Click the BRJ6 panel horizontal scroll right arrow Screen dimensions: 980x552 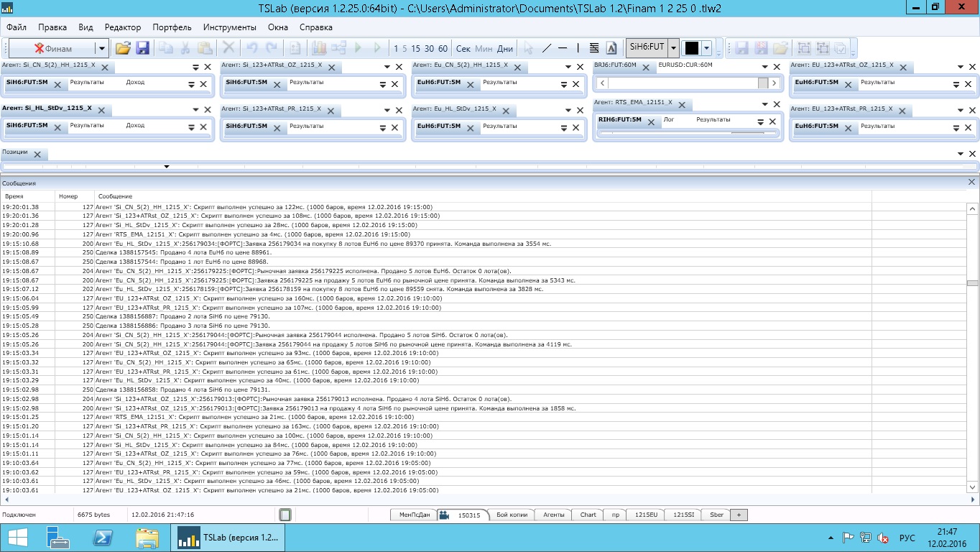pyautogui.click(x=774, y=83)
